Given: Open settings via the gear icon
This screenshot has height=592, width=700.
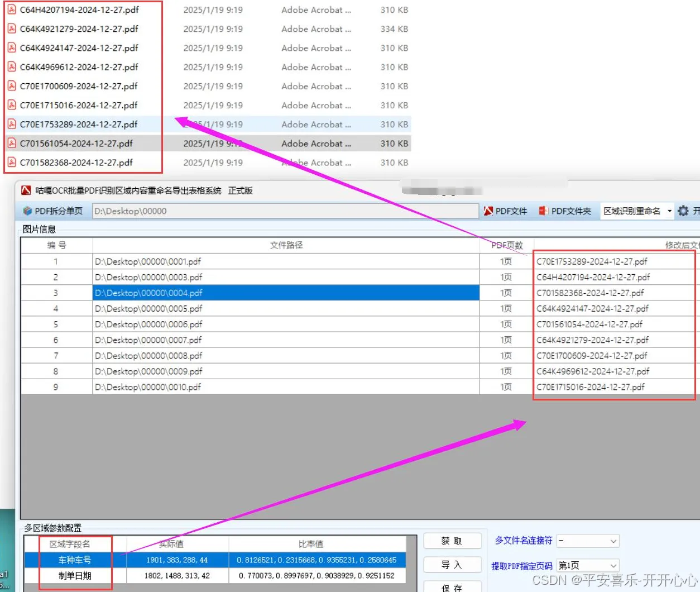Looking at the screenshot, I should [x=683, y=211].
